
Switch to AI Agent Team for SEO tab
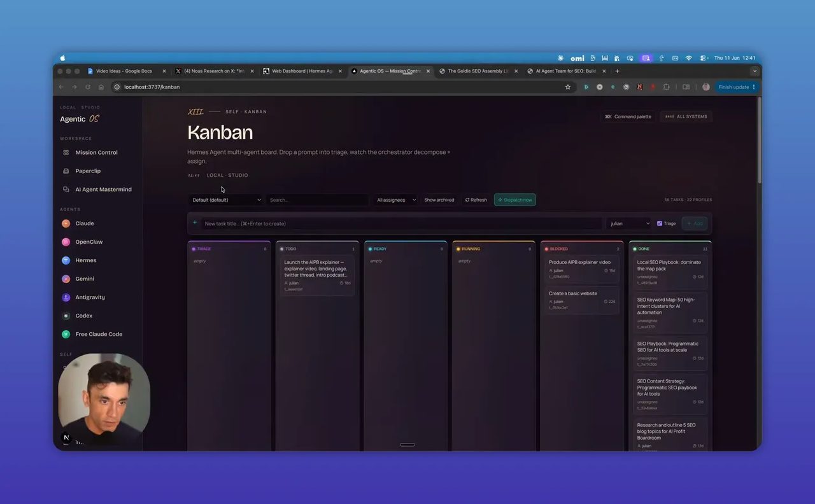pos(565,71)
